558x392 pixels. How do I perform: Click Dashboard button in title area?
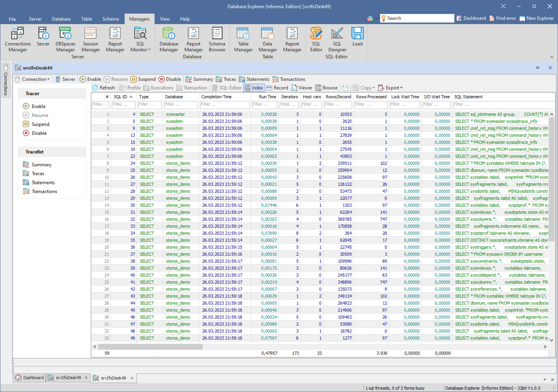pyautogui.click(x=471, y=18)
